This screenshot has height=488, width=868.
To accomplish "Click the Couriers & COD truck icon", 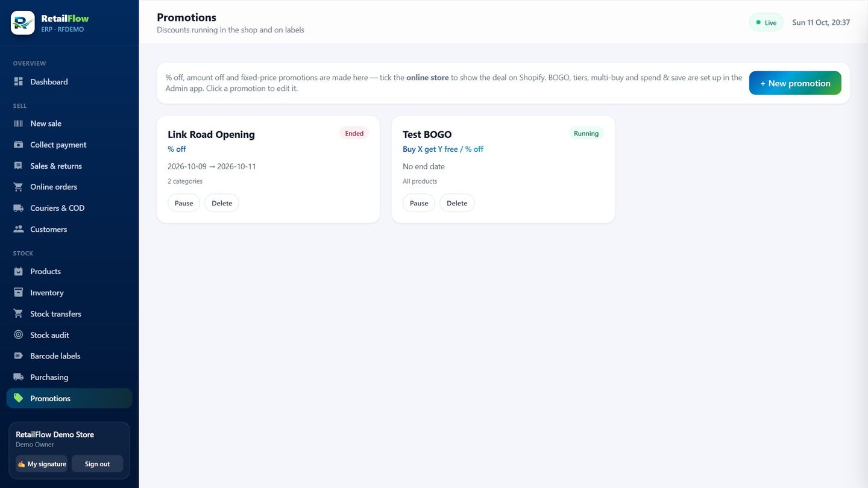I will (x=18, y=208).
